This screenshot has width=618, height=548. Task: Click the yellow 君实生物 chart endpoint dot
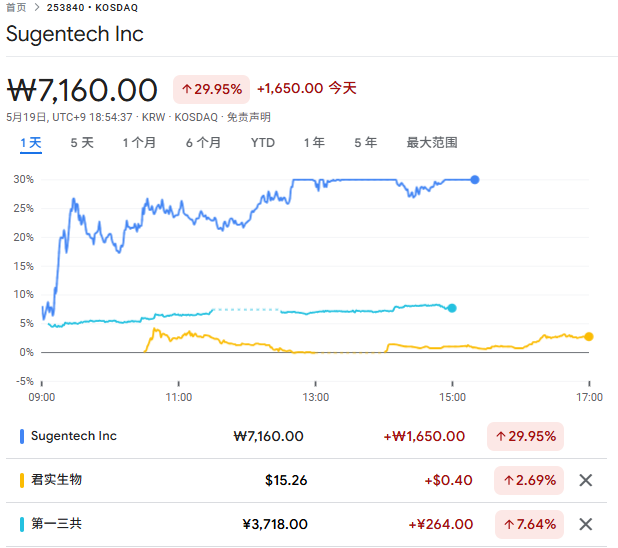589,337
